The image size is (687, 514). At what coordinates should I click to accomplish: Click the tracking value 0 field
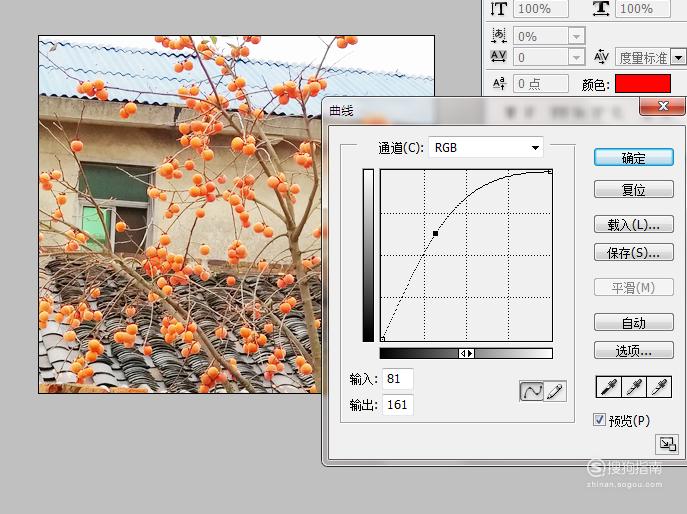click(541, 57)
